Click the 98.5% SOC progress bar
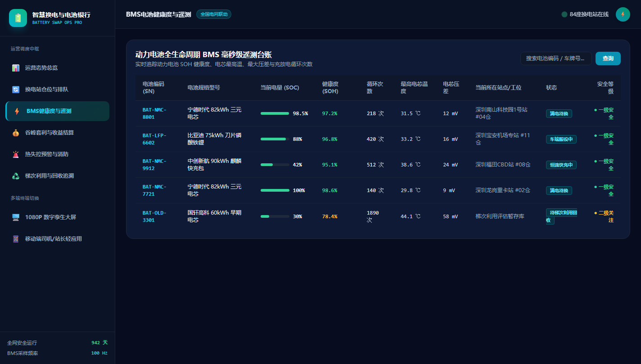This screenshot has height=364, width=641. (275, 113)
